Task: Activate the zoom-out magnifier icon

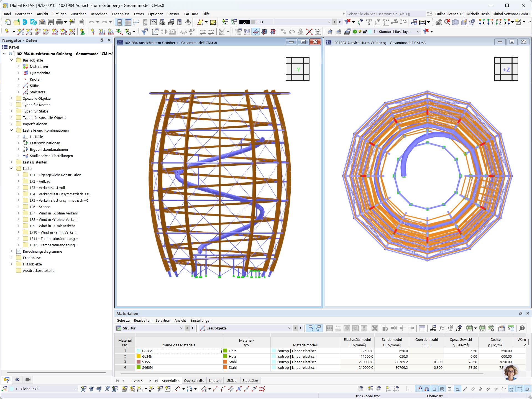Action: click(x=447, y=22)
